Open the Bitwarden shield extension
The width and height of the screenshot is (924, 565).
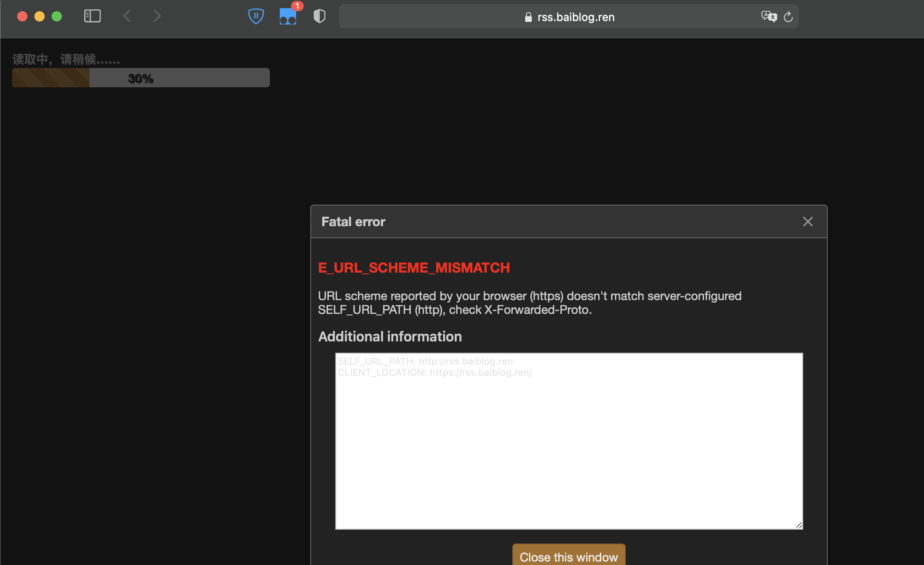(256, 16)
